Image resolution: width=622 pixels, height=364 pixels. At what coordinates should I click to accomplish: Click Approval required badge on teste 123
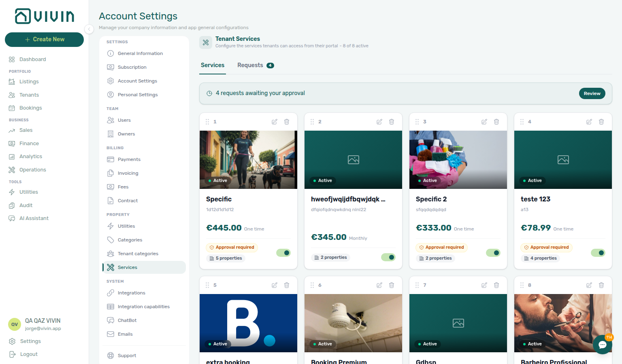(x=546, y=247)
